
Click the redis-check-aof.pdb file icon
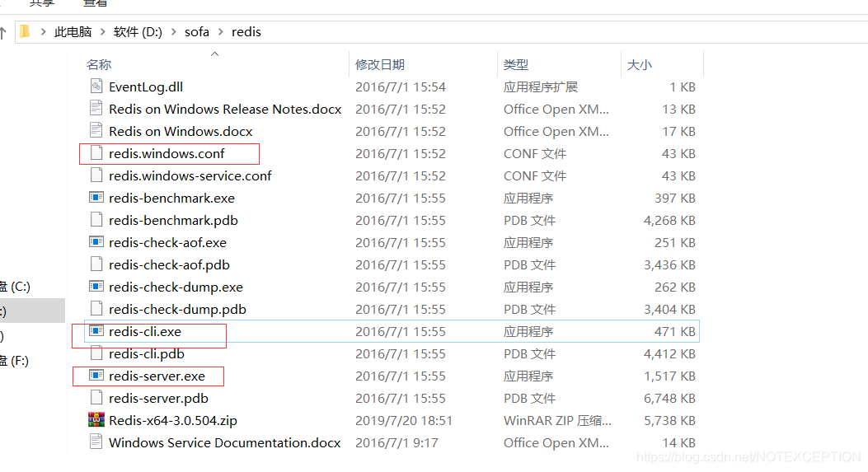pyautogui.click(x=96, y=264)
